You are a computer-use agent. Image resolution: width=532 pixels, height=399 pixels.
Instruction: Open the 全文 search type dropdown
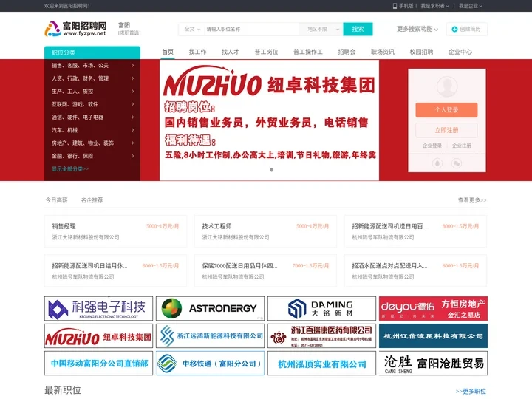[192, 29]
